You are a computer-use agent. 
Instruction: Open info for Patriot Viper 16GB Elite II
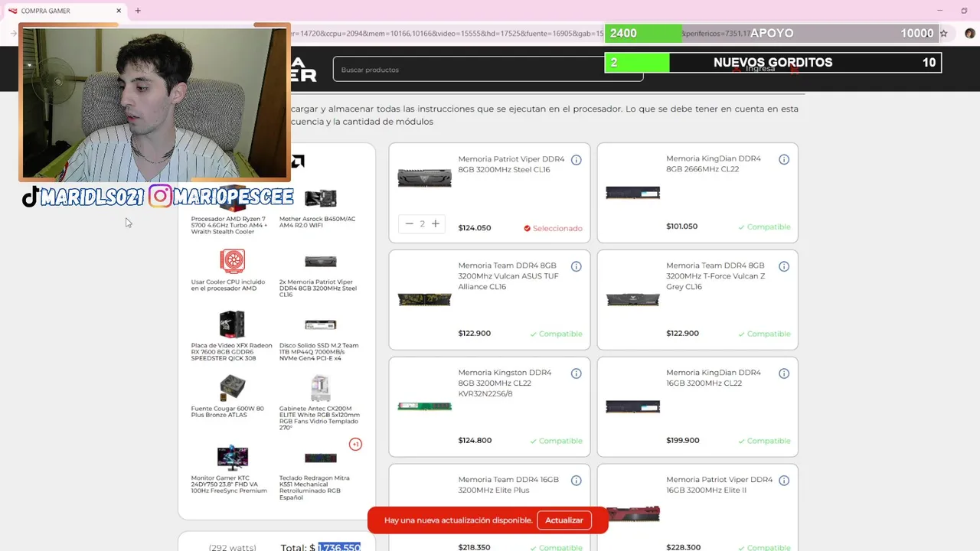pos(784,481)
